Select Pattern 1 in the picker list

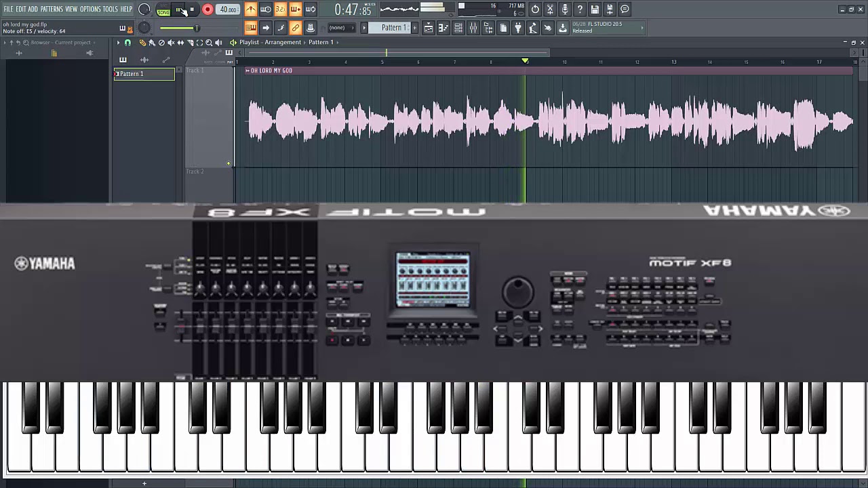[144, 74]
